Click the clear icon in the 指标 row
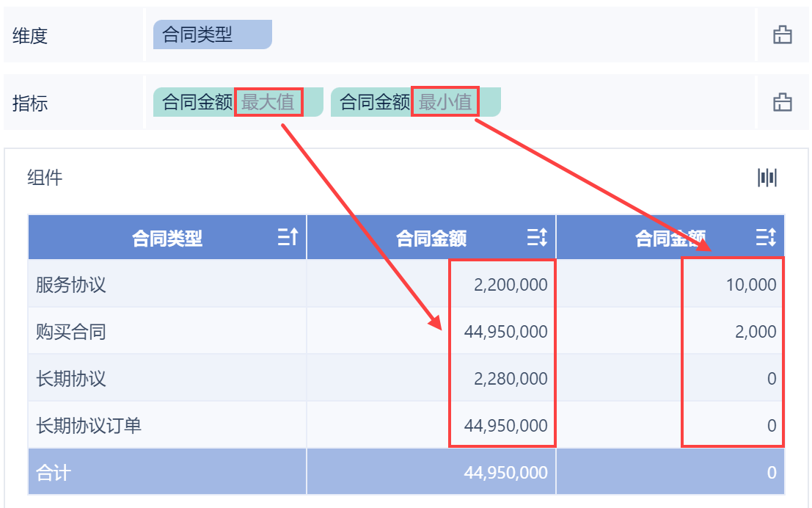 point(782,102)
